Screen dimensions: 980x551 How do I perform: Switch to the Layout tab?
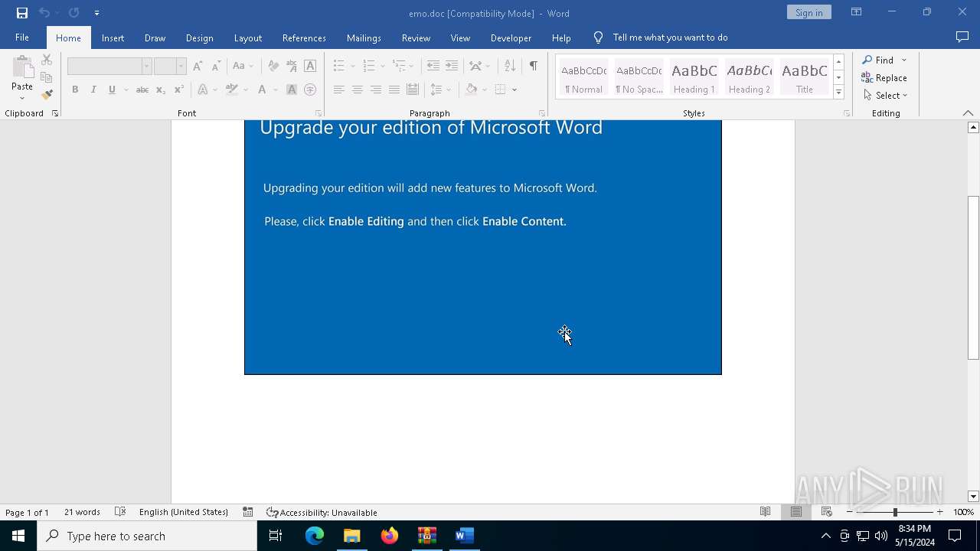click(x=248, y=37)
